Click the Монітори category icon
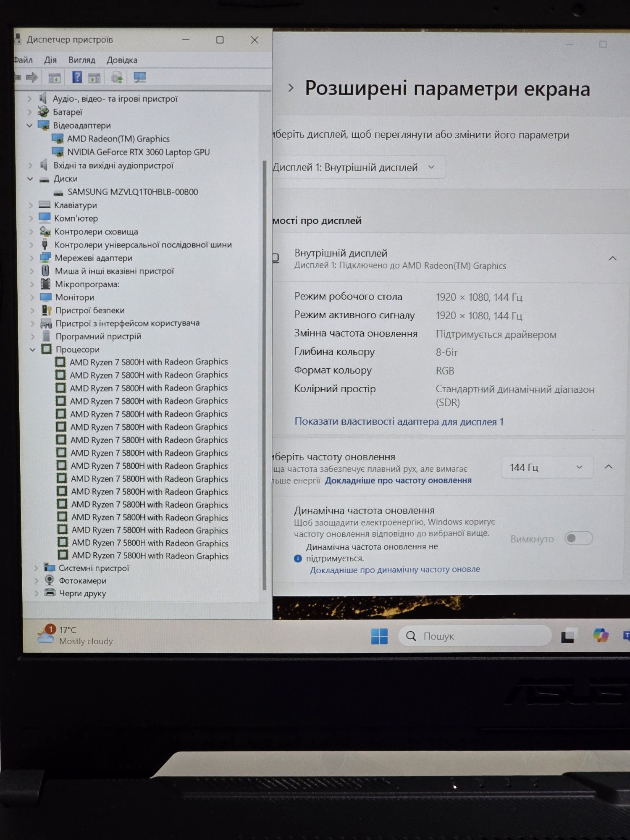The image size is (630, 840). 45,297
